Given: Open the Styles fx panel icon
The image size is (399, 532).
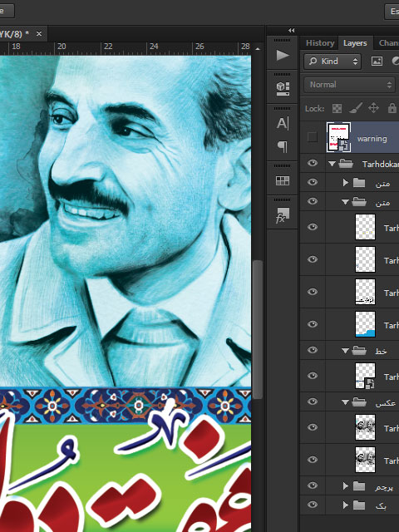Looking at the screenshot, I should coord(283,216).
